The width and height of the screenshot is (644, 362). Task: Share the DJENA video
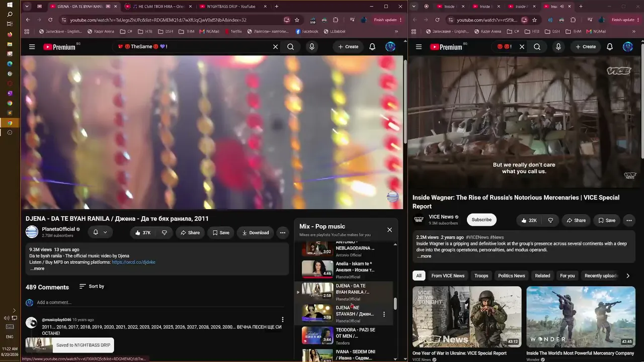[190, 233]
